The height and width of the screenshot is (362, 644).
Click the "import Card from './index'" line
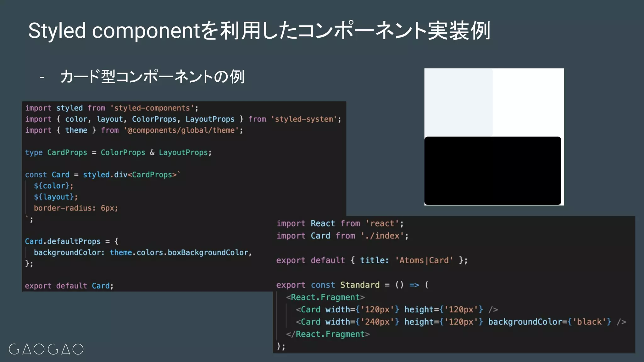tap(342, 236)
